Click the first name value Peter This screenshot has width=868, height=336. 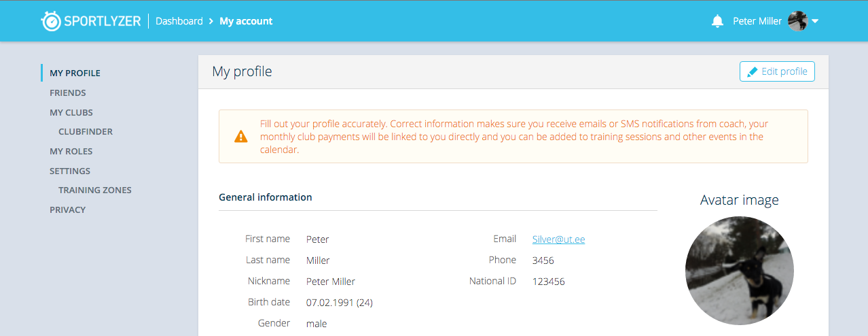tap(318, 239)
